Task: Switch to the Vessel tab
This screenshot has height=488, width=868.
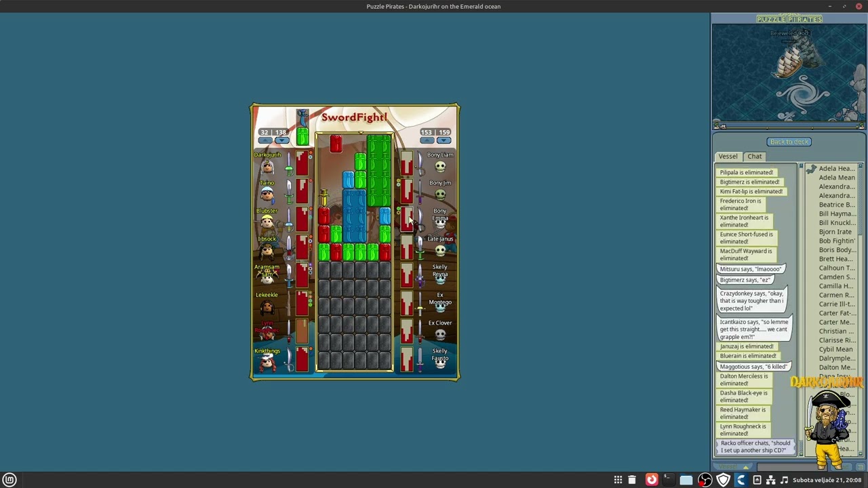Action: pos(728,157)
